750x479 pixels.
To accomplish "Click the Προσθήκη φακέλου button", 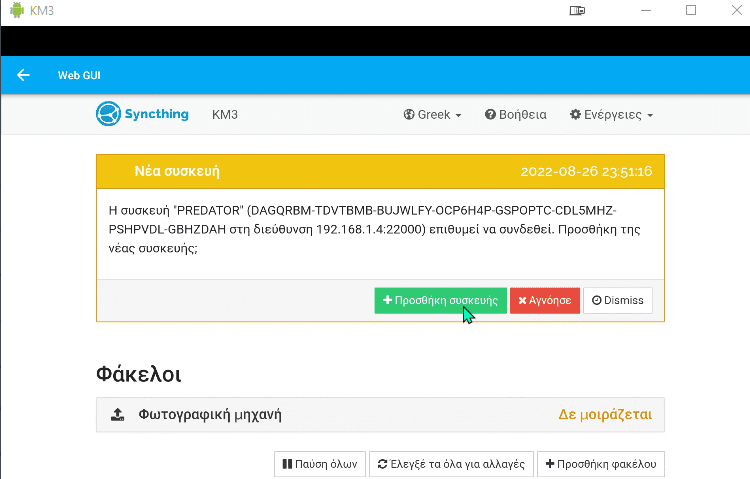I will 601,464.
